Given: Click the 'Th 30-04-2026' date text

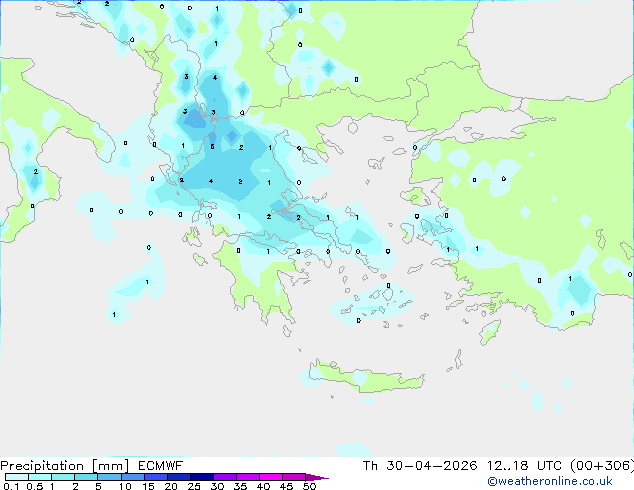Looking at the screenshot, I should click(x=420, y=466).
